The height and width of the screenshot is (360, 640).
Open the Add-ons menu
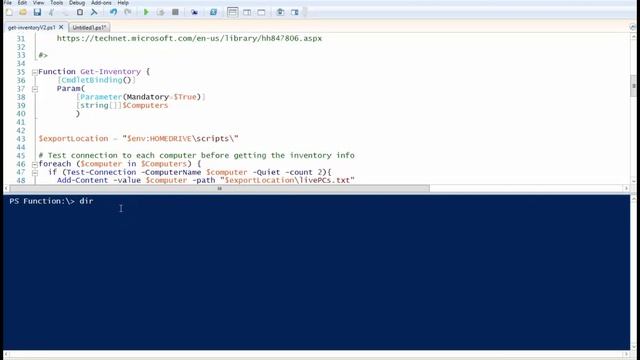tap(101, 3)
